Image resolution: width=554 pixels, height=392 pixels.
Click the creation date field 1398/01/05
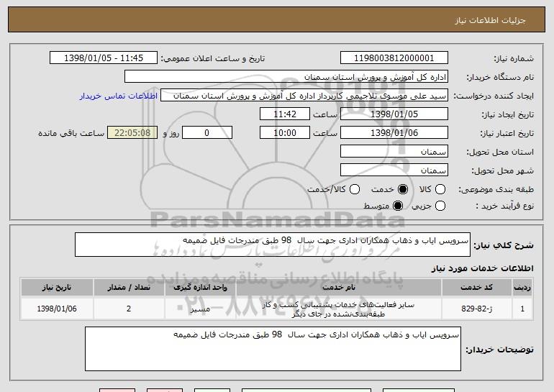coord(394,114)
